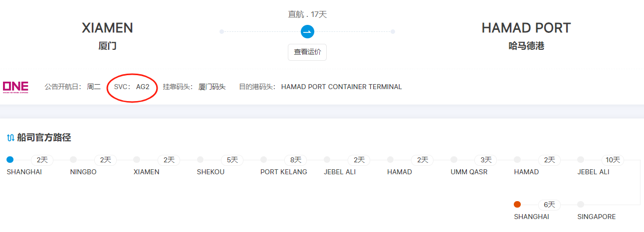Click the SHEKOU port stop marker
Image resolution: width=644 pixels, height=232 pixels.
(x=200, y=160)
